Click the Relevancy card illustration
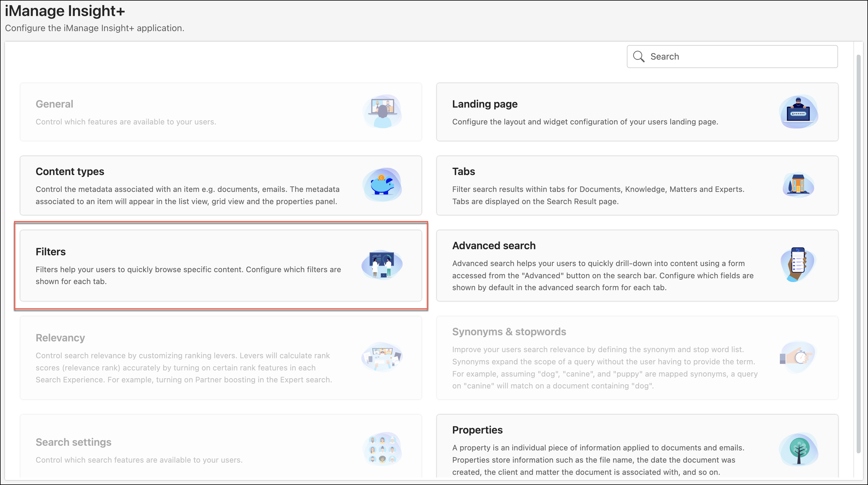Viewport: 868px width, 485px height. coord(382,357)
